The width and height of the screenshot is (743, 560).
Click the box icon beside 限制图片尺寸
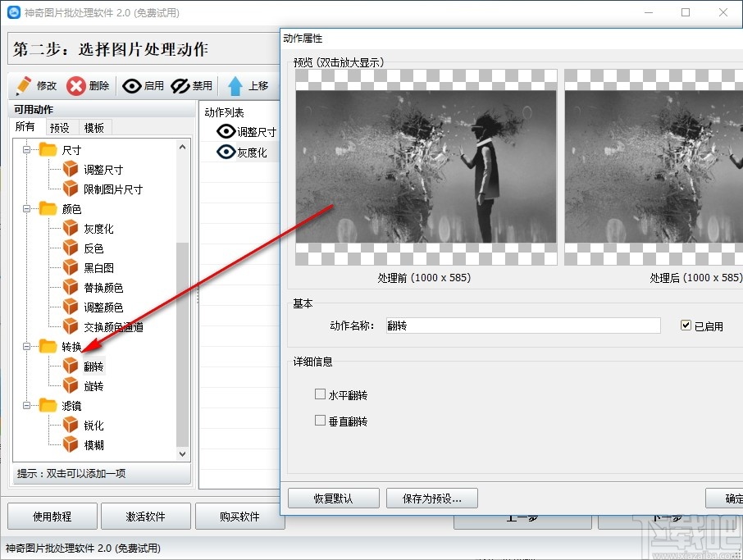pyautogui.click(x=71, y=189)
